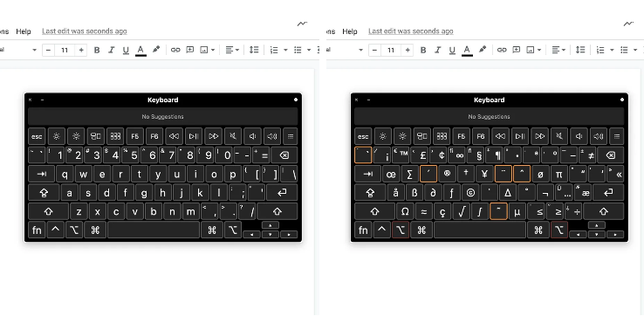The width and height of the screenshot is (644, 323).
Task: Click the infinity ∞ symbol key
Action: tap(457, 155)
